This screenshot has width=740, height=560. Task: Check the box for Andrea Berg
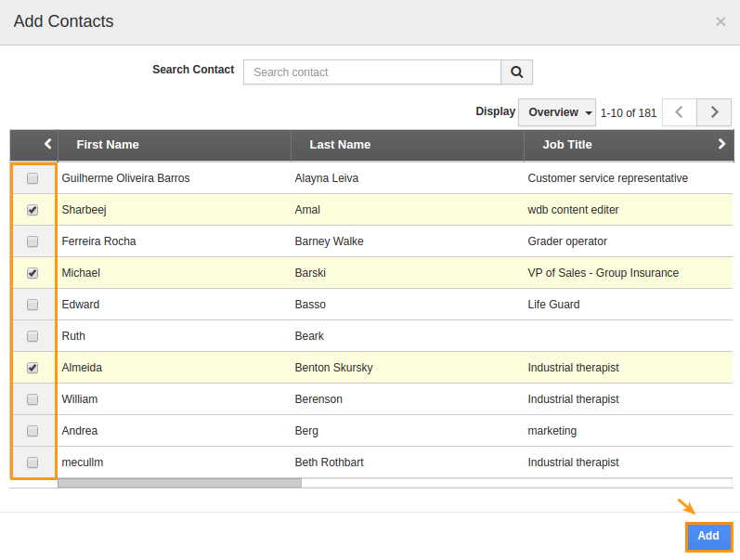coord(32,431)
